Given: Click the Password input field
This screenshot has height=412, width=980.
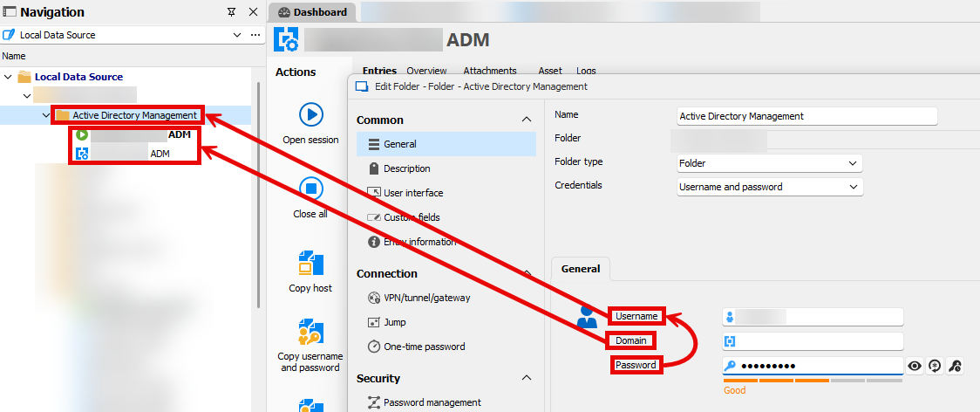Looking at the screenshot, I should (813, 367).
